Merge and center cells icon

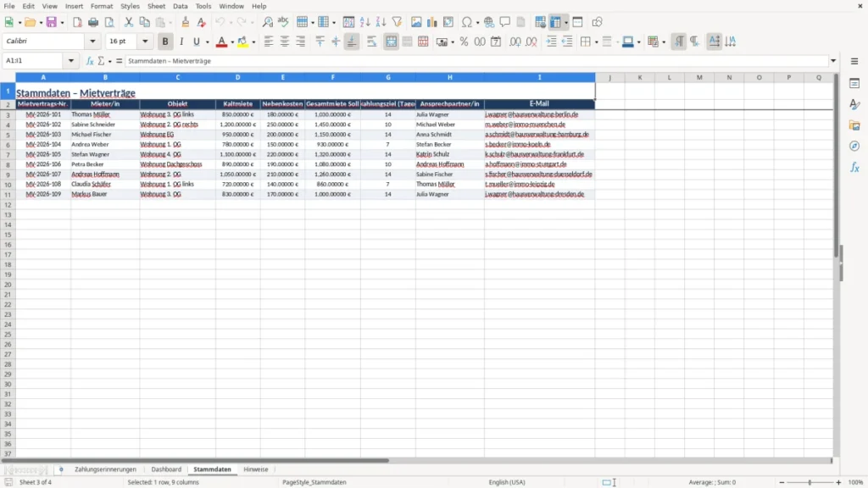[x=391, y=42]
